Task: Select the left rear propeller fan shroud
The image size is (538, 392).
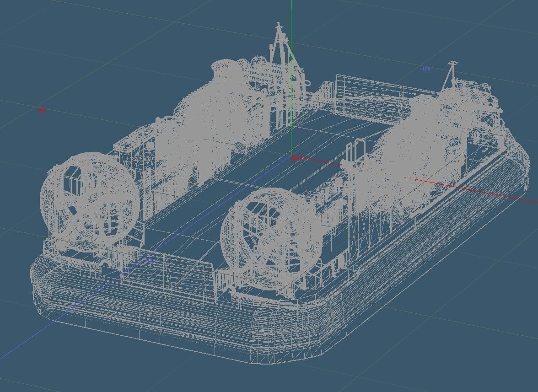Action: tap(90, 202)
